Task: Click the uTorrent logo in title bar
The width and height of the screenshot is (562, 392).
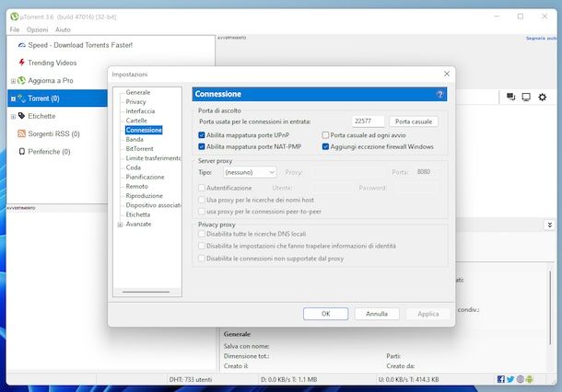Action: 15,17
